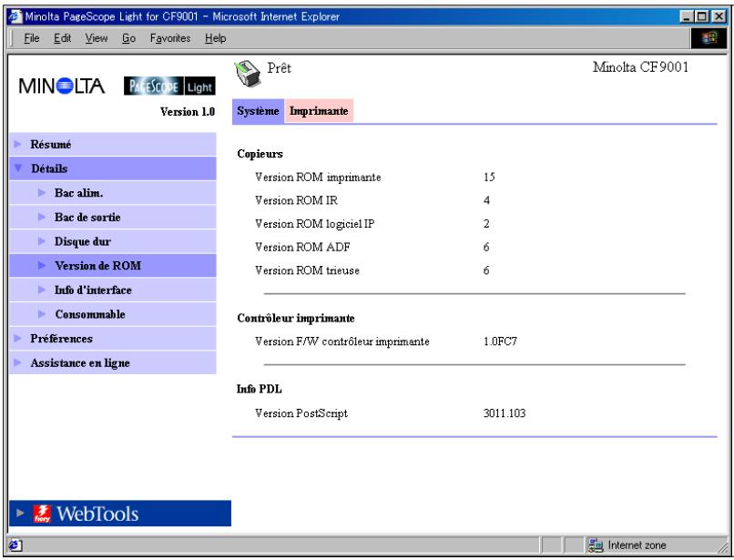734x560 pixels.
Task: Click the Version ROM IR label
Action: [x=296, y=200]
